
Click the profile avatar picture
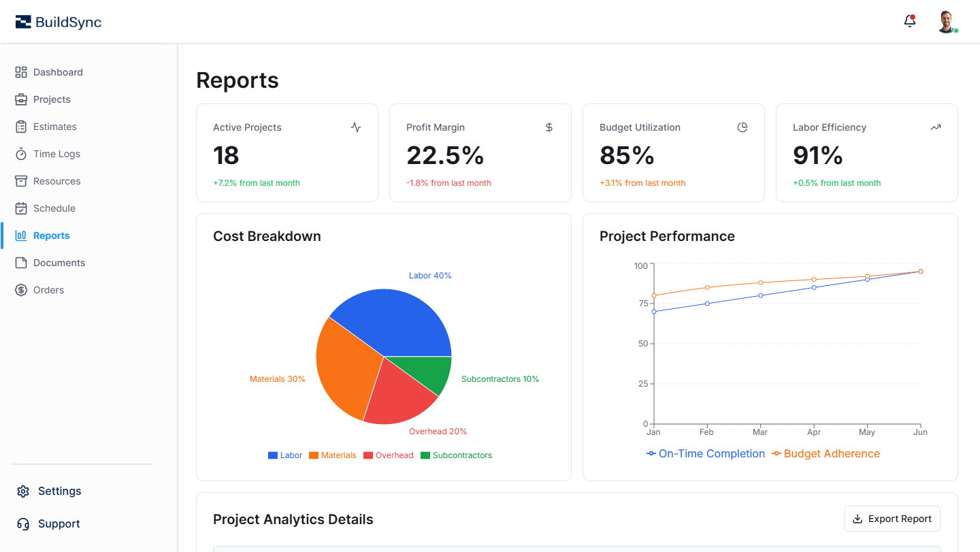click(948, 21)
